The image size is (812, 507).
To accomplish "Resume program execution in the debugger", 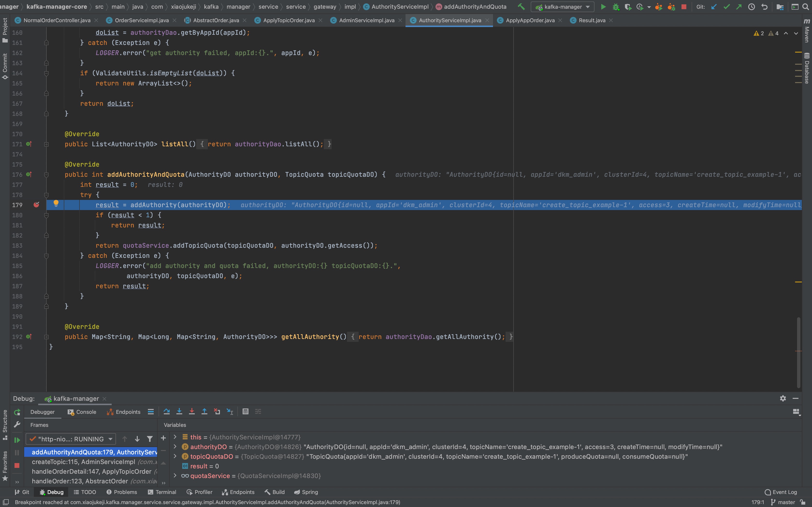I will [17, 439].
